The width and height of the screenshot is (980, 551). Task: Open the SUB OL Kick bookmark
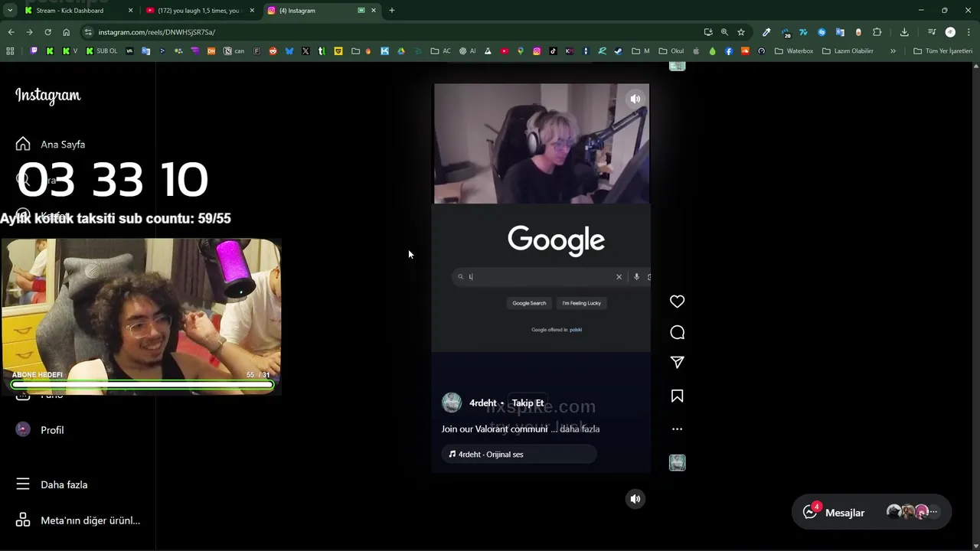point(102,51)
